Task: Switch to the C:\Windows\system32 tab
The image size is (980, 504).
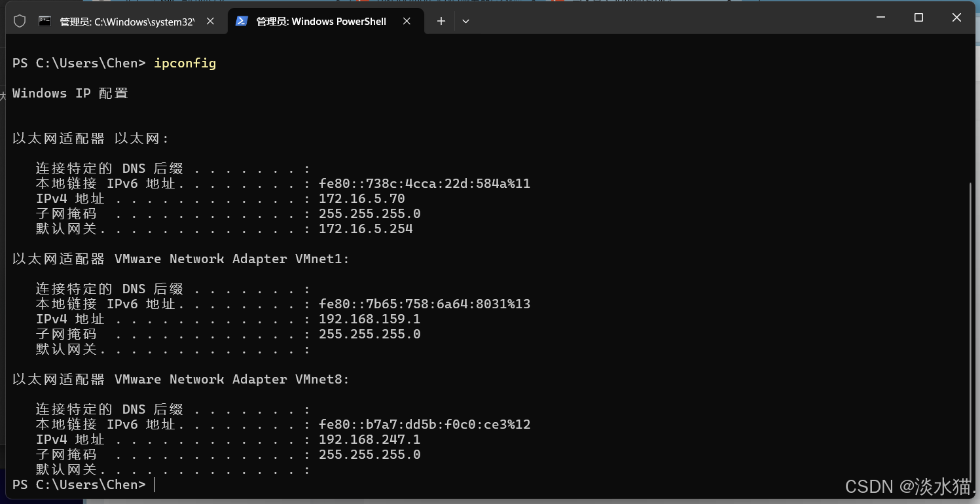Action: coord(127,21)
